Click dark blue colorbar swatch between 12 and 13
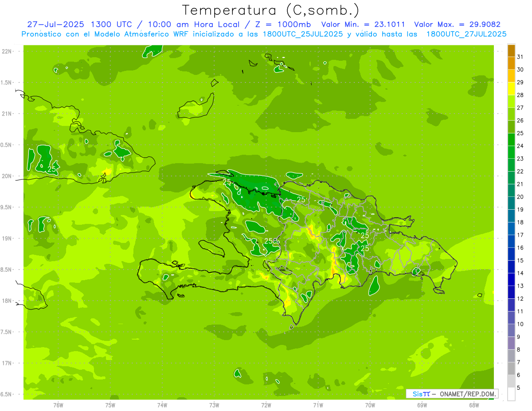 (511, 293)
